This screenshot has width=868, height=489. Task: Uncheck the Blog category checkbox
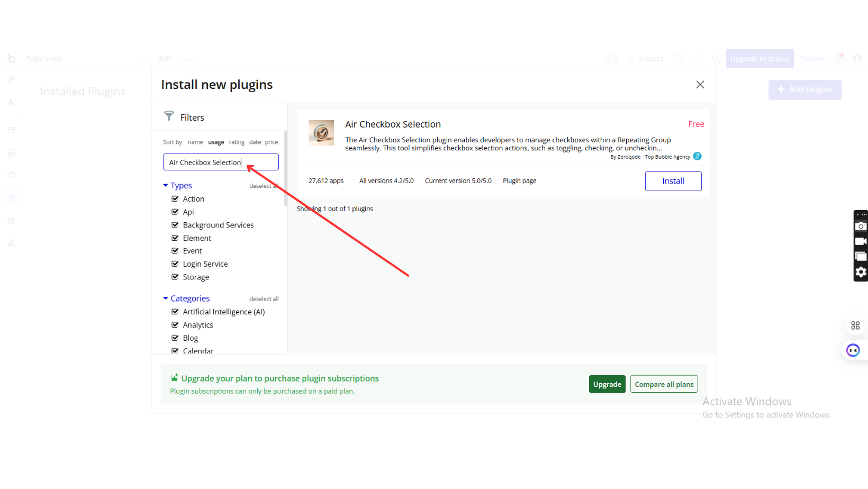pyautogui.click(x=175, y=338)
